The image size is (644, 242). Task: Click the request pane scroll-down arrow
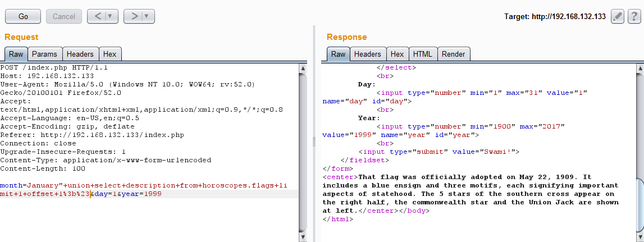(x=303, y=237)
